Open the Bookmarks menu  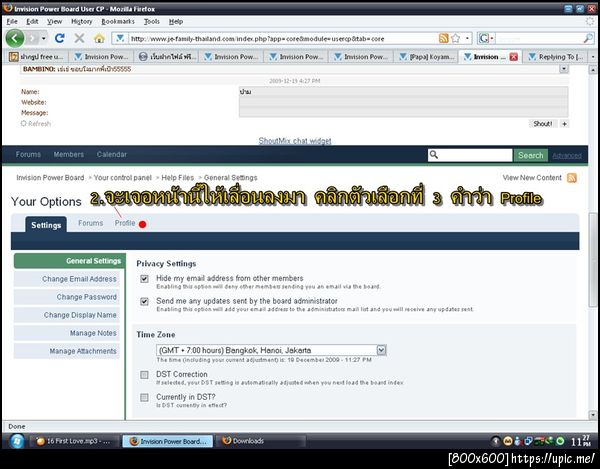118,21
